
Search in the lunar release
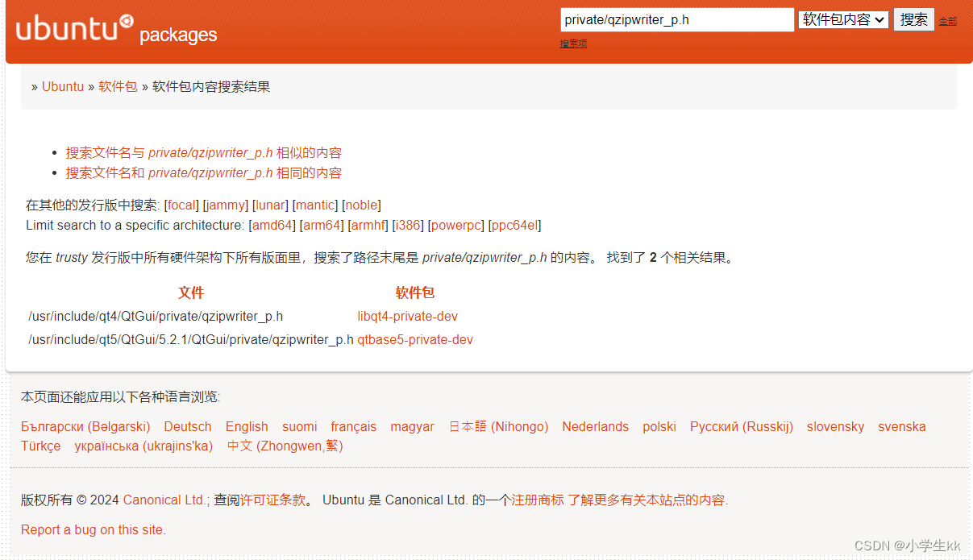click(270, 205)
